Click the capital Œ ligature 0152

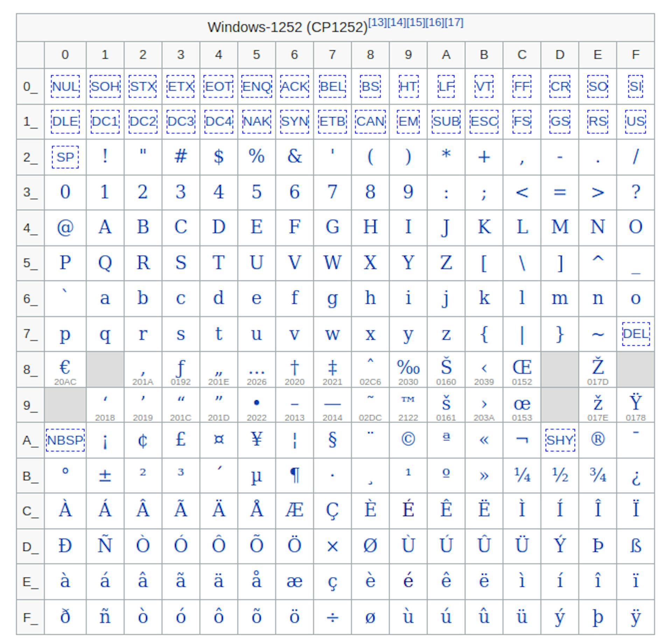(522, 367)
